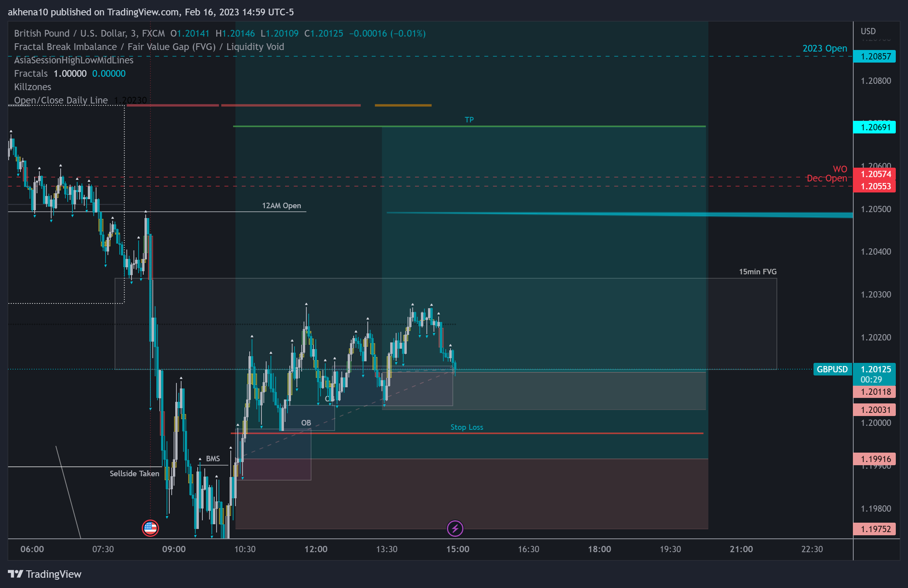Click the OB order block label
The image size is (908, 588).
pos(306,423)
